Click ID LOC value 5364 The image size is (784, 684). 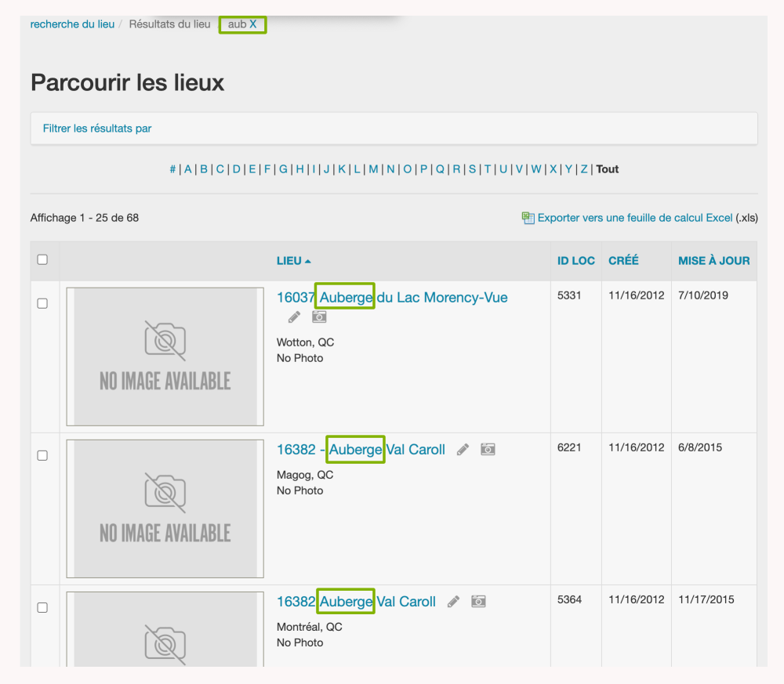pos(569,599)
